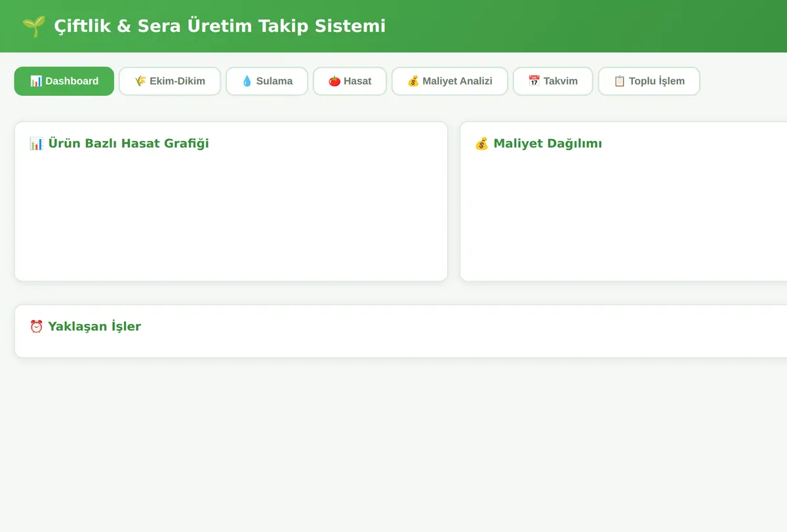The height and width of the screenshot is (532, 787).
Task: Select the Maliyet Analizi tab
Action: 450,81
